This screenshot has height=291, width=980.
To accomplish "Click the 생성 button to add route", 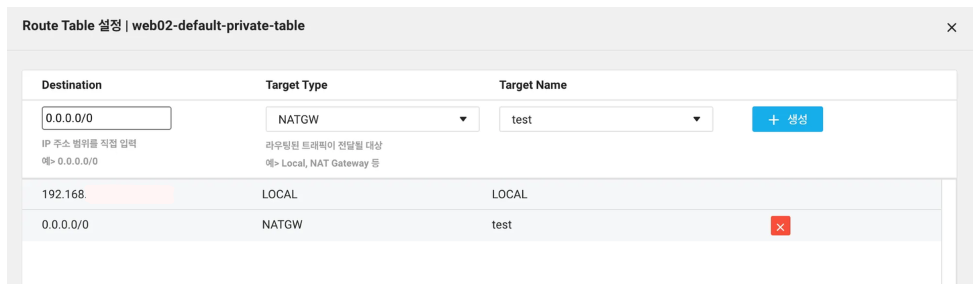I will tap(787, 119).
